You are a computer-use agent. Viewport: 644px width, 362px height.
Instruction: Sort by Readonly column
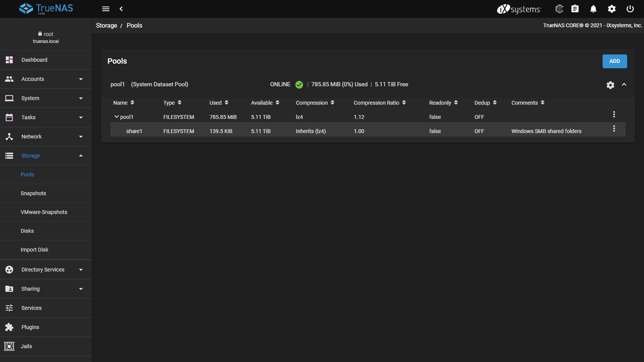444,103
